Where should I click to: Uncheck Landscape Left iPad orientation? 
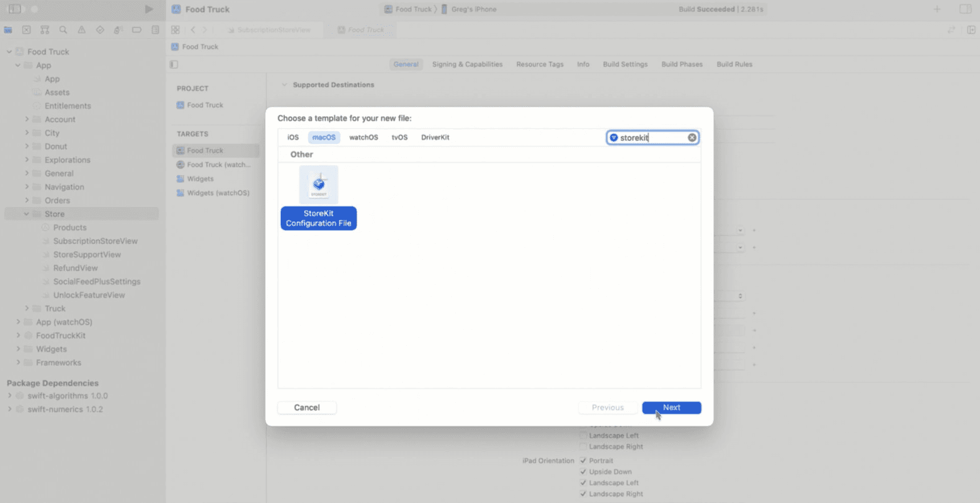pos(583,483)
